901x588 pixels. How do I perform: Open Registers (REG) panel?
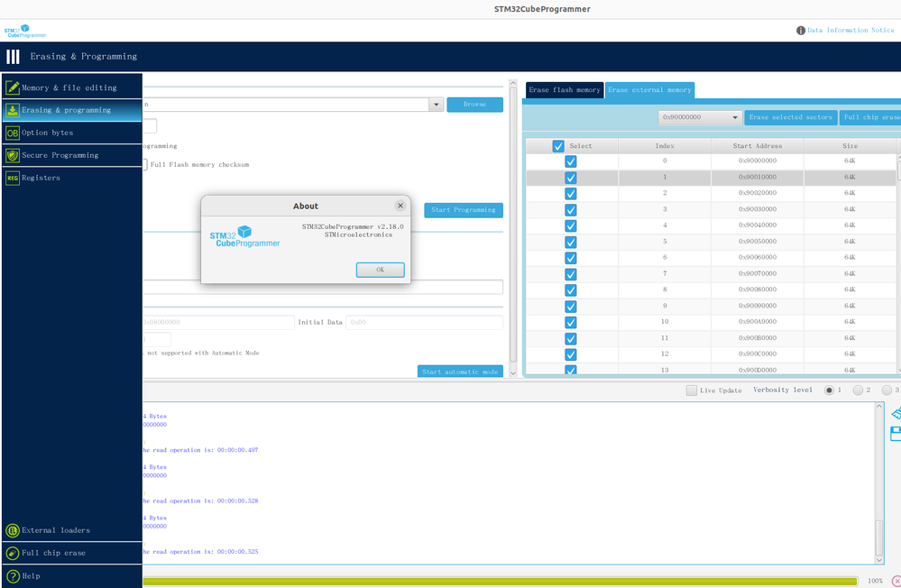point(72,179)
